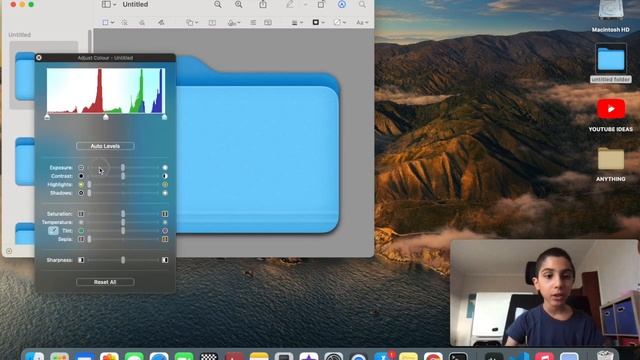This screenshot has height=360, width=640.
Task: Zoom out in the Preview toolbar
Action: coord(218,4)
